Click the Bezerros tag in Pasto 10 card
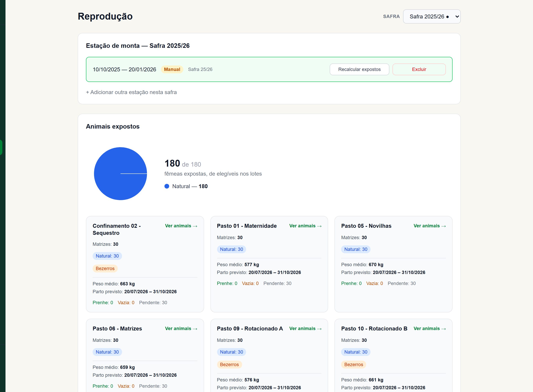Image resolution: width=533 pixels, height=392 pixels. pyautogui.click(x=353, y=365)
